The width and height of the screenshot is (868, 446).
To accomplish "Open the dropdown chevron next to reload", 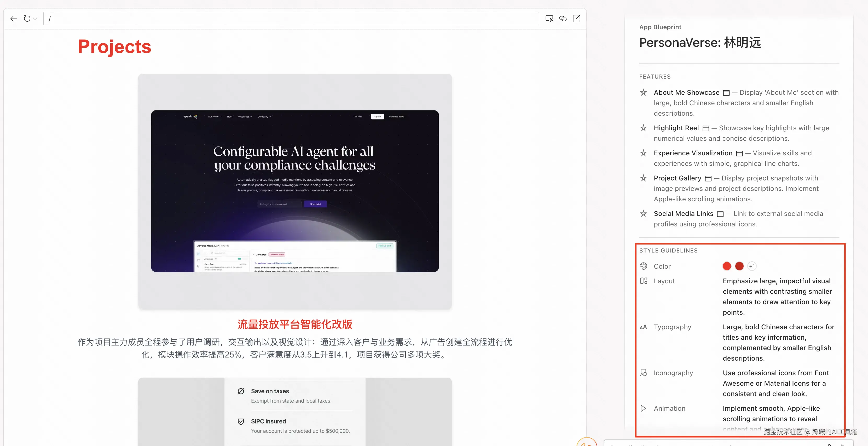I will click(35, 19).
